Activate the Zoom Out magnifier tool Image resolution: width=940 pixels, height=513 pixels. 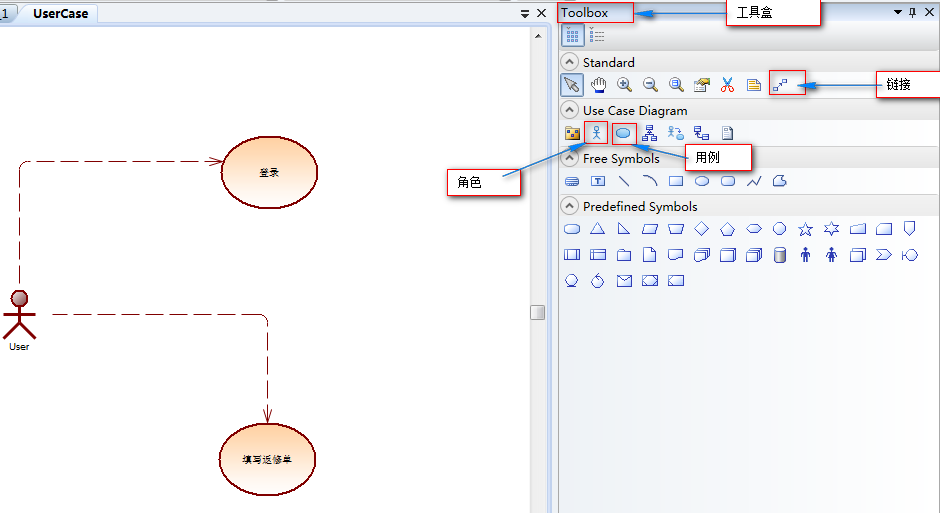pos(650,85)
